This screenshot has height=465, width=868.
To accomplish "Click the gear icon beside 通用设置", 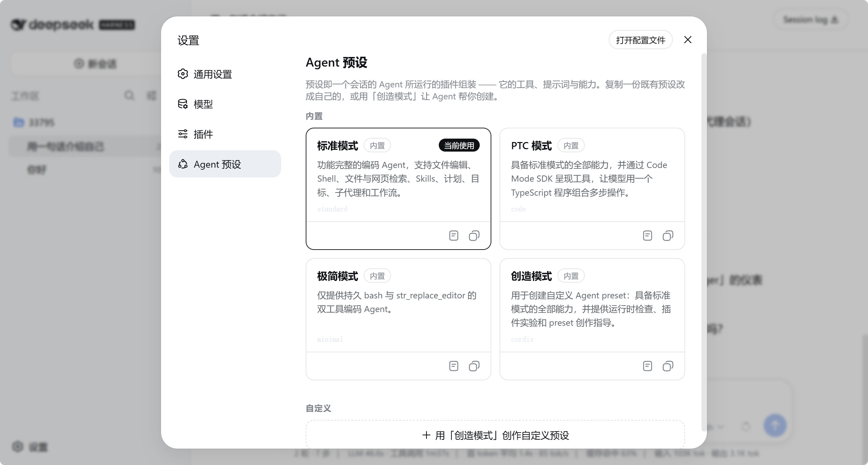I will (183, 74).
